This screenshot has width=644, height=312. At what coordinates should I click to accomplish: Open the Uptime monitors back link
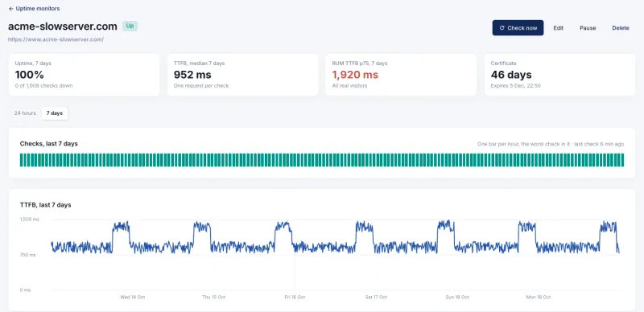[34, 9]
